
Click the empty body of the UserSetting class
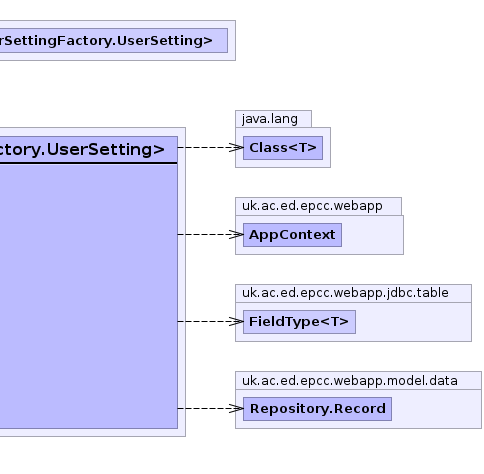tap(89, 296)
